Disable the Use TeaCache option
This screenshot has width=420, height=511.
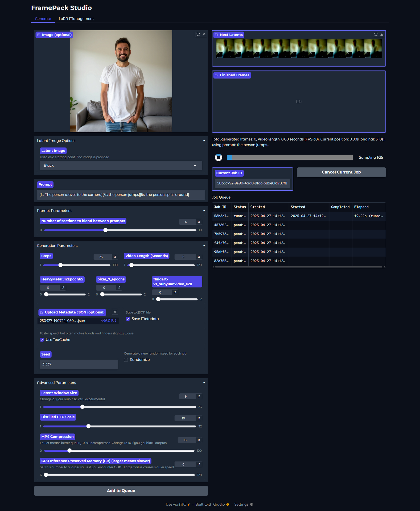coord(42,340)
